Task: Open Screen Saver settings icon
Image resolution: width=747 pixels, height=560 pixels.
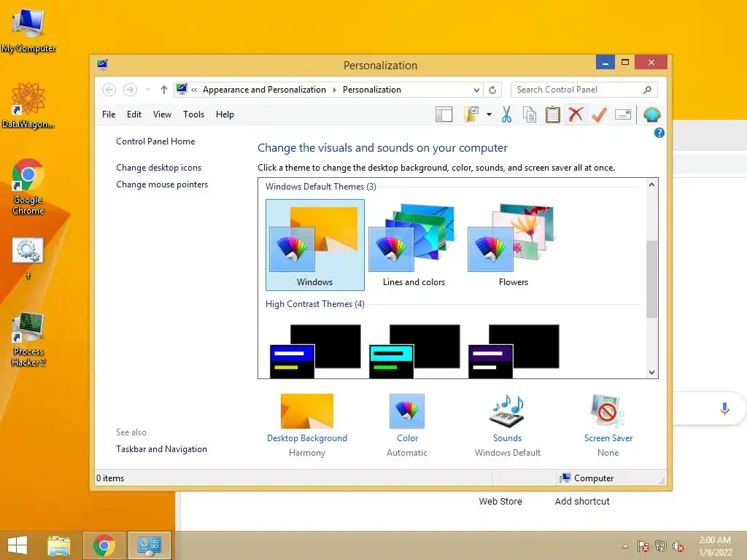Action: (608, 411)
